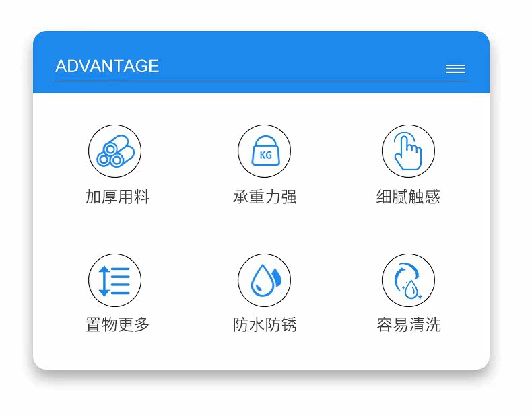This screenshot has width=532, height=416.
Task: Click the KG weight bag icon
Action: click(x=264, y=151)
